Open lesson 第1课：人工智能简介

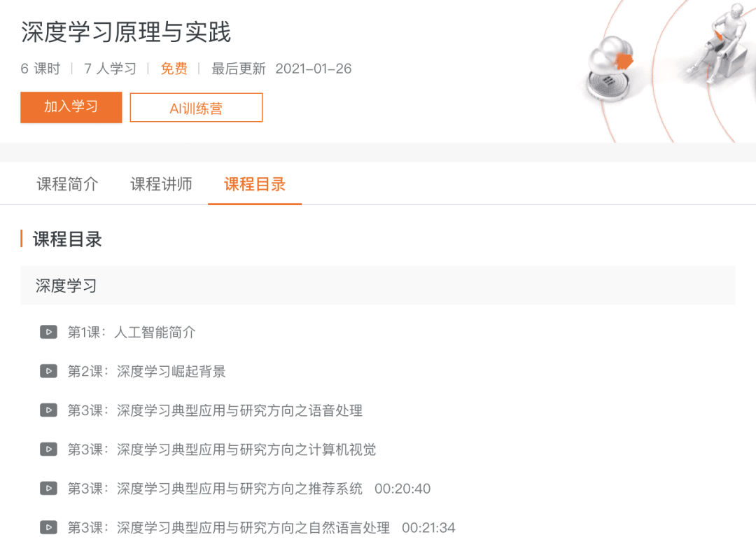coord(132,332)
